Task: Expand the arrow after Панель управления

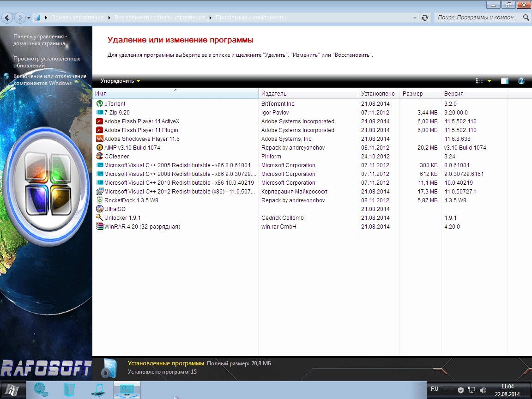Action: 109,18
